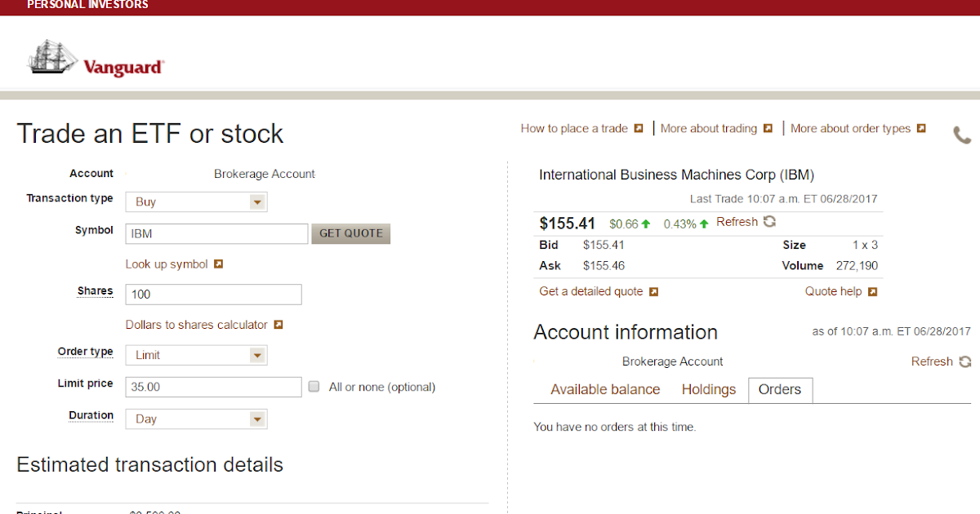Click the Volume value 272,190
The height and width of the screenshot is (514, 980).
[857, 266]
